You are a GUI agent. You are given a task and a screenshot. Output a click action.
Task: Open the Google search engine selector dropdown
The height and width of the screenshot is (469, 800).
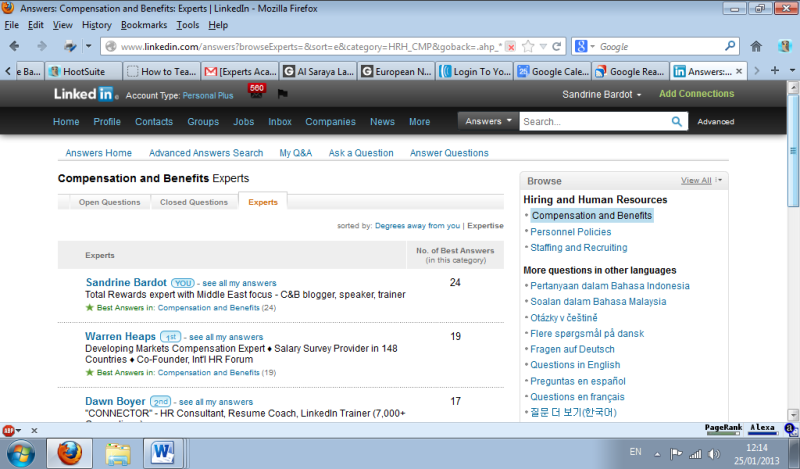point(585,46)
